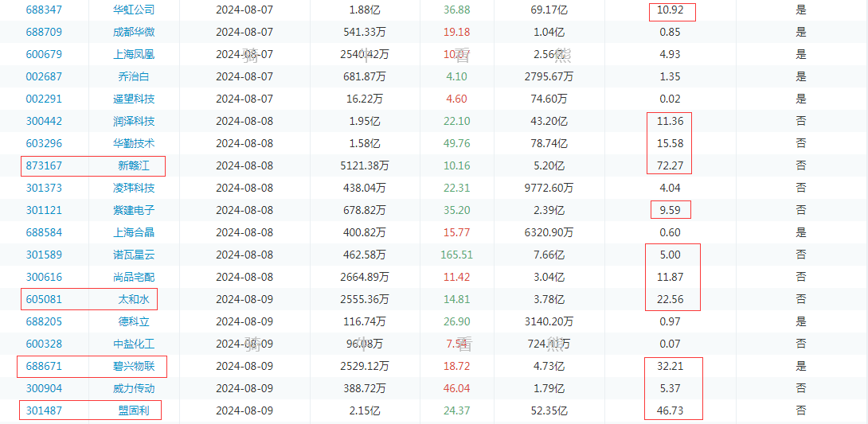The width and height of the screenshot is (868, 424).
Task: Click the 润泽科技 name link
Action: [x=134, y=121]
